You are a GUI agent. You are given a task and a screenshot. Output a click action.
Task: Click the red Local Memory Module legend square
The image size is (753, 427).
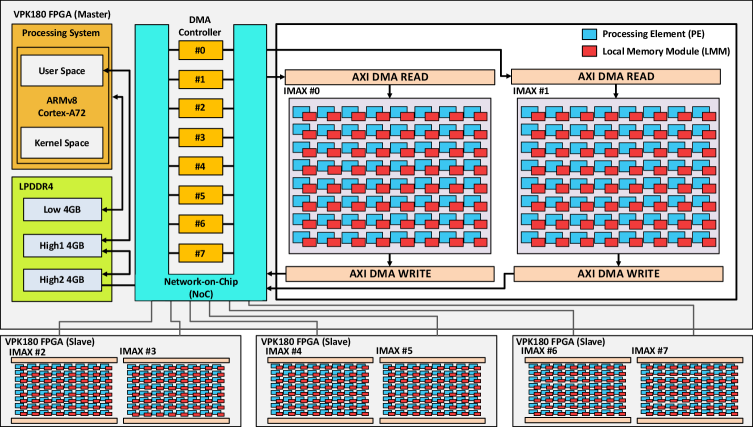pos(589,51)
